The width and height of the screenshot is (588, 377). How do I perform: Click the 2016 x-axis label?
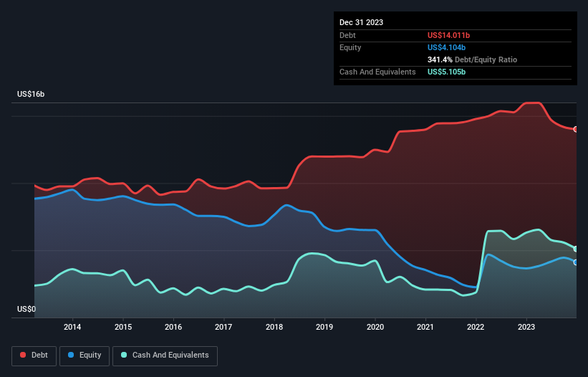click(173, 327)
